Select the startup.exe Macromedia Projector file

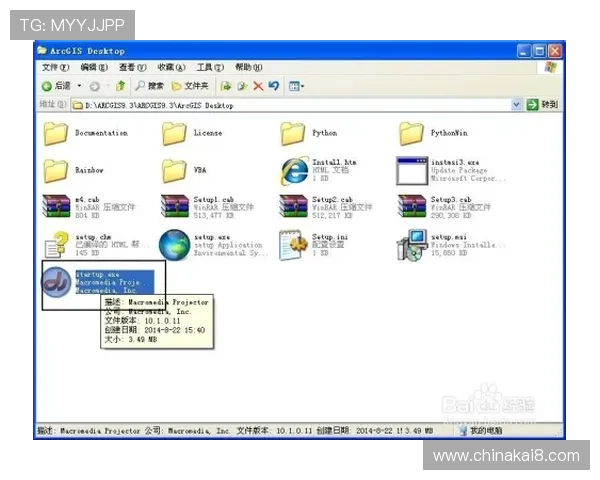tap(56, 282)
